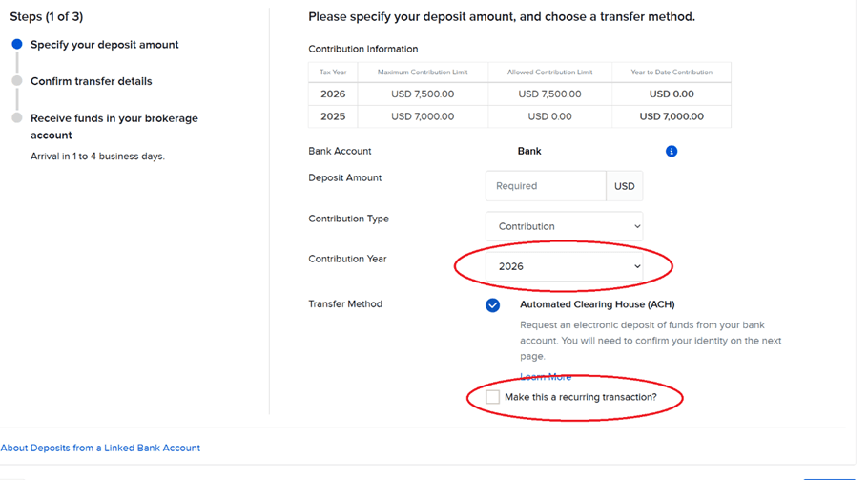Screen dimensions: 868x480
Task: Expand the Contribution Year dropdown showing 2026
Action: (564, 266)
